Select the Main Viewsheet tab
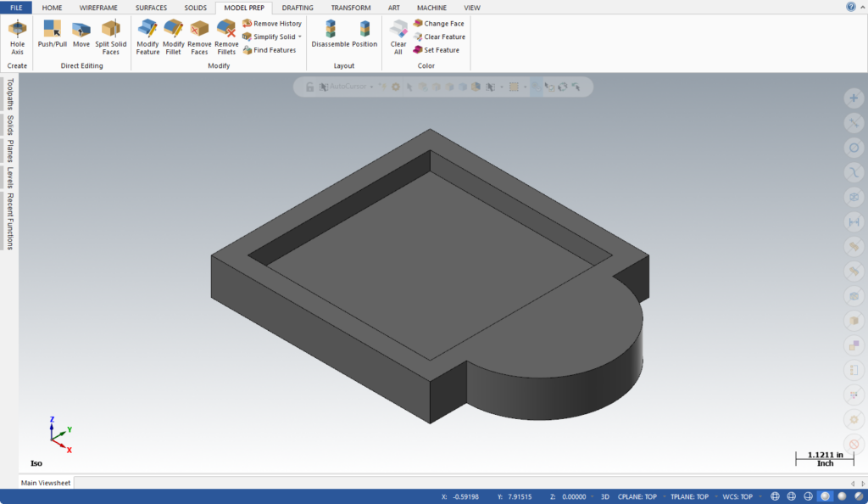 coord(46,483)
